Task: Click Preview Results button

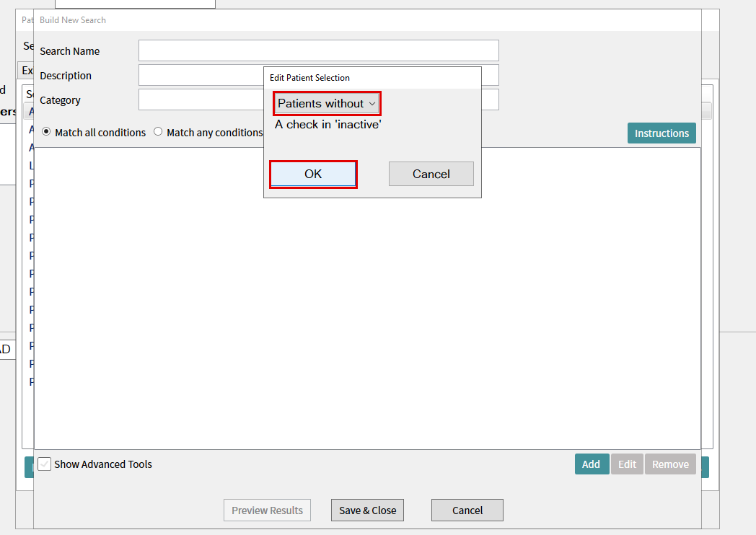Action: click(267, 510)
